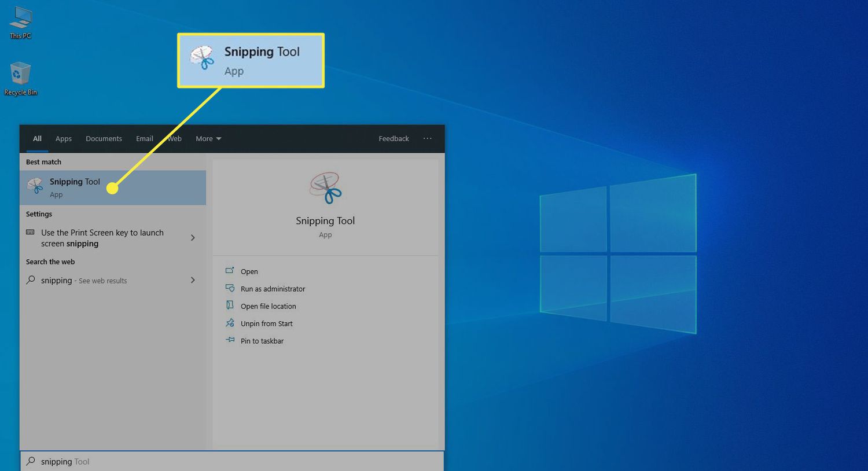Choose Pin to taskbar
The image size is (868, 471).
click(262, 341)
